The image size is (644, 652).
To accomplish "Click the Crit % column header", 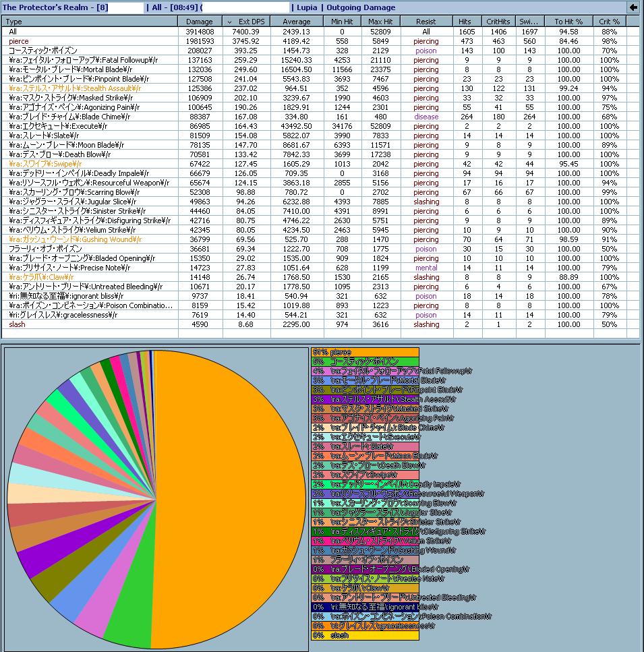I will pos(610,22).
